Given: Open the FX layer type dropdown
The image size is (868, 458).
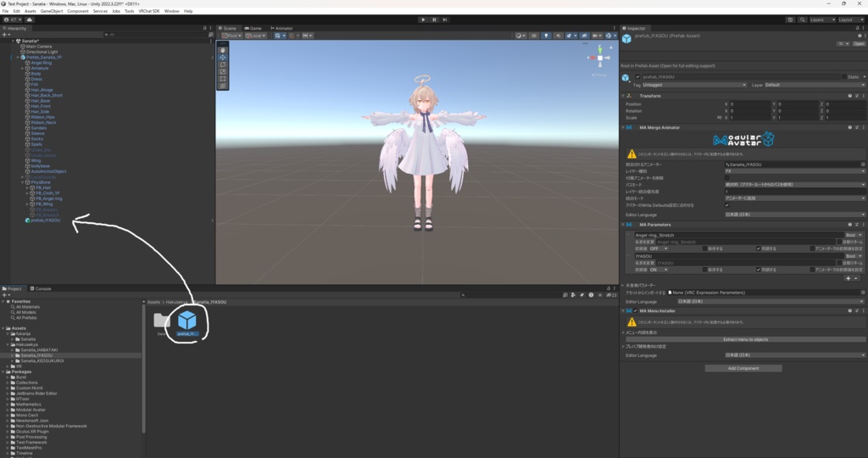Looking at the screenshot, I should tap(795, 171).
